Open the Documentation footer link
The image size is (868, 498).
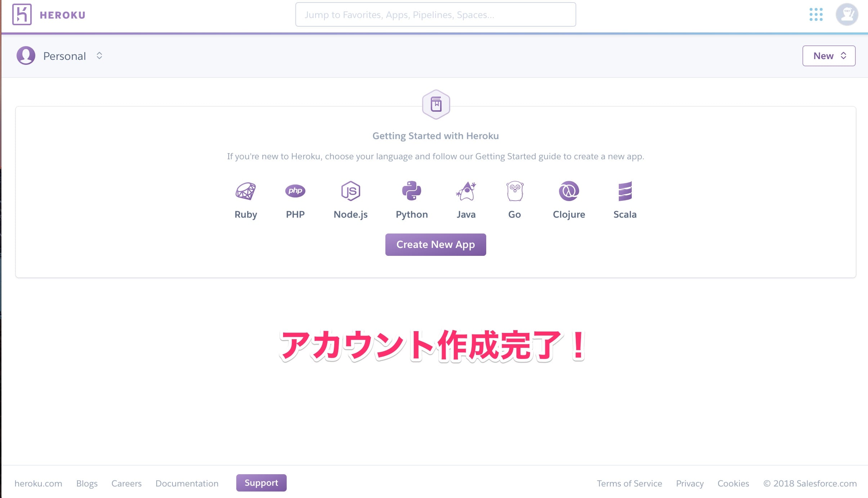click(x=187, y=484)
